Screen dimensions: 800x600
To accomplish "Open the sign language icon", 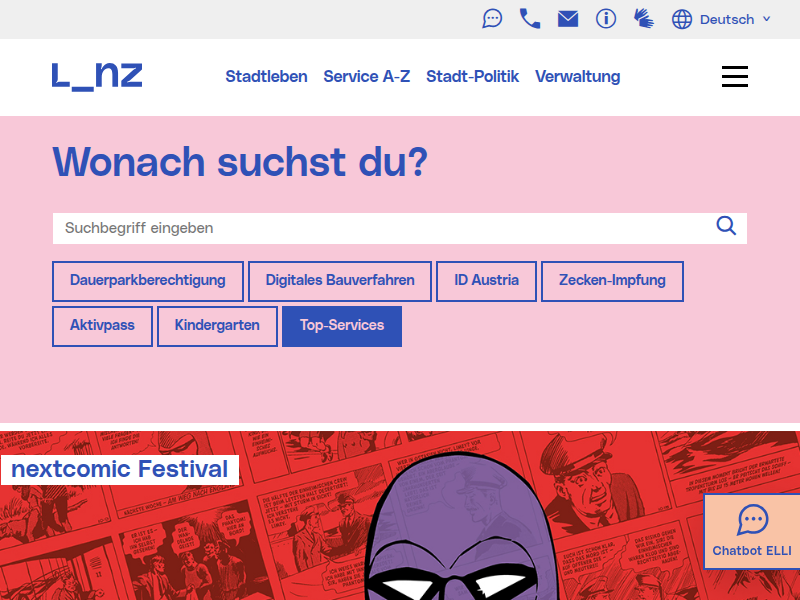I will click(643, 19).
